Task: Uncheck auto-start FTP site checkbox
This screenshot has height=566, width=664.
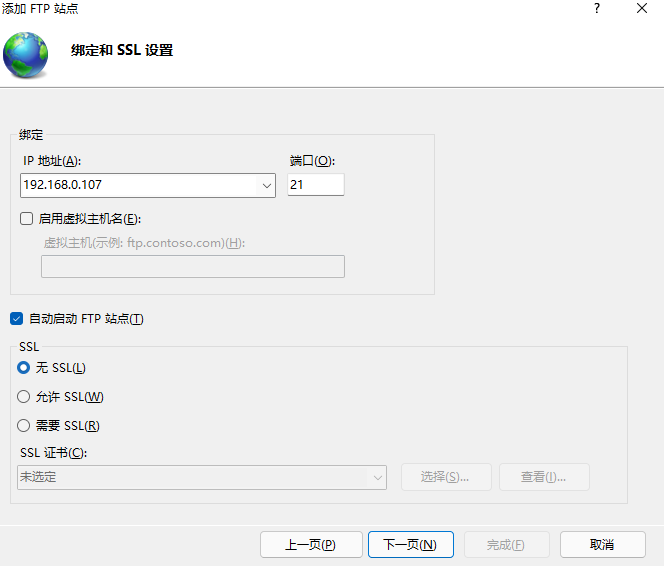Action: [x=17, y=319]
